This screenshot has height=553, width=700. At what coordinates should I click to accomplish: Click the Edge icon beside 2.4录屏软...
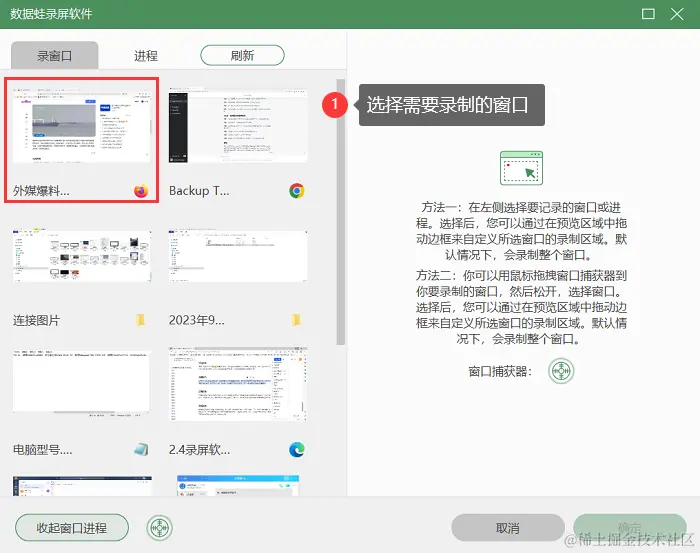[297, 449]
